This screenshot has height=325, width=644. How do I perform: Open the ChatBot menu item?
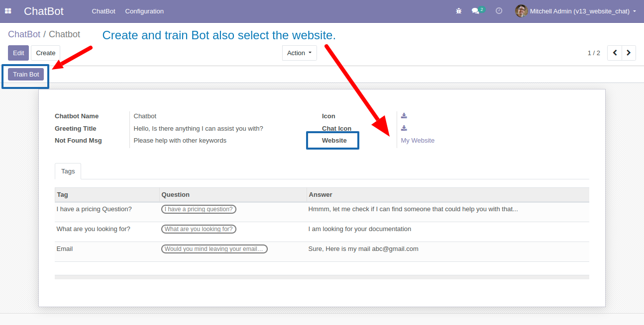tap(104, 11)
